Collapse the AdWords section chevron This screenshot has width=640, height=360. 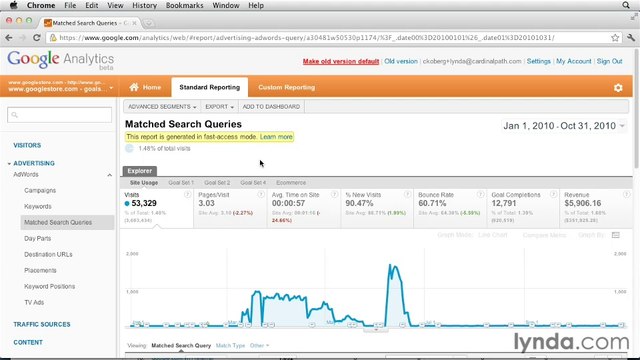(109, 175)
